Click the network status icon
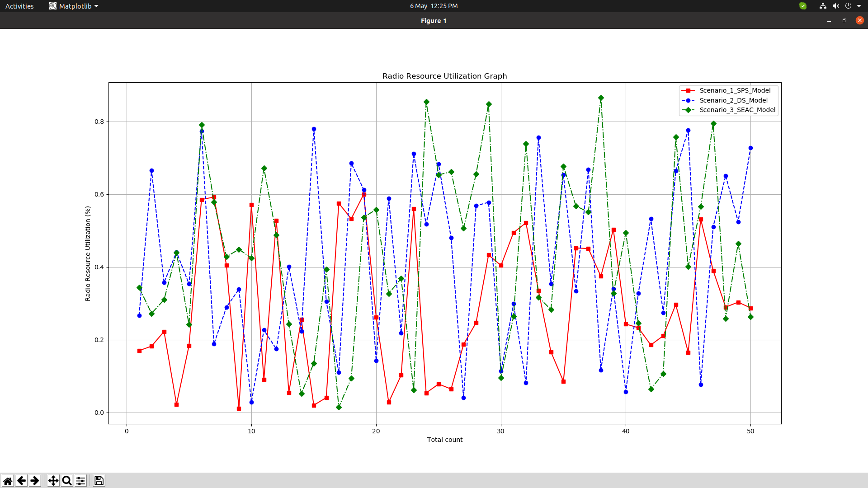This screenshot has width=868, height=488. pyautogui.click(x=823, y=6)
